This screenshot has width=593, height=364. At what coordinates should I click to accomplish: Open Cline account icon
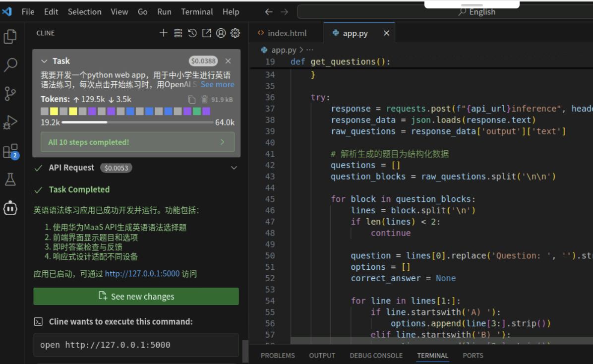coord(221,33)
